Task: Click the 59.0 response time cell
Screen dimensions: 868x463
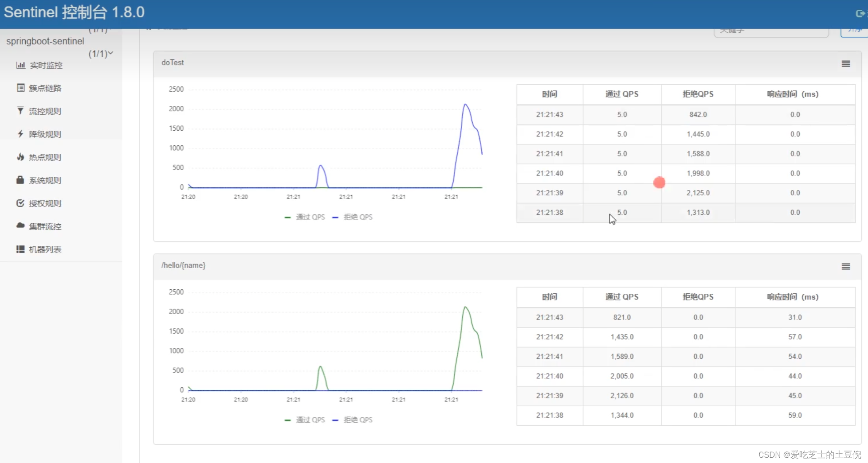Action: click(795, 415)
